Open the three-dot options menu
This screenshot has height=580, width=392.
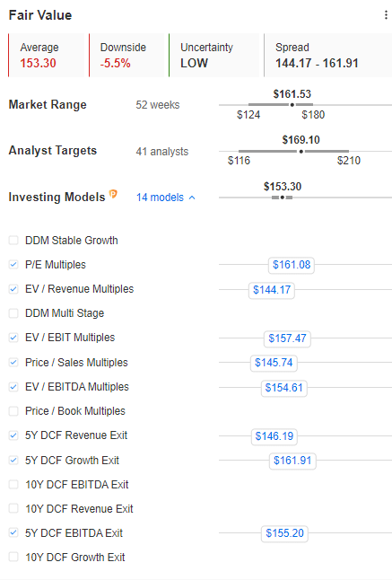(386, 15)
